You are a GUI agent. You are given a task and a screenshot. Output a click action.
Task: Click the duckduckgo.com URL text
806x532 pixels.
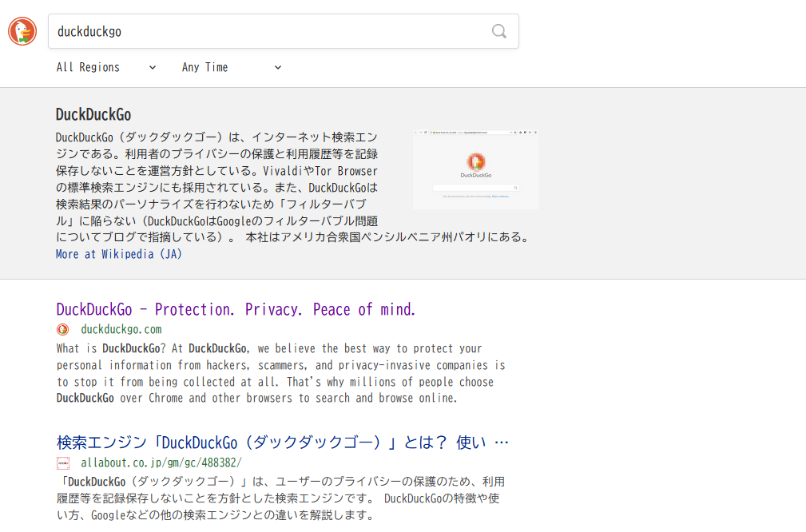(x=121, y=329)
